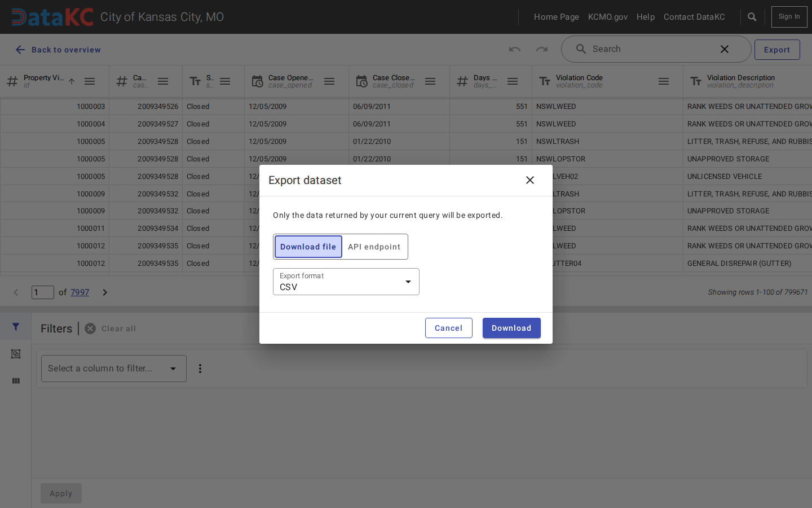The width and height of the screenshot is (812, 508).
Task: Open the Filters sidebar icon
Action: [x=16, y=327]
